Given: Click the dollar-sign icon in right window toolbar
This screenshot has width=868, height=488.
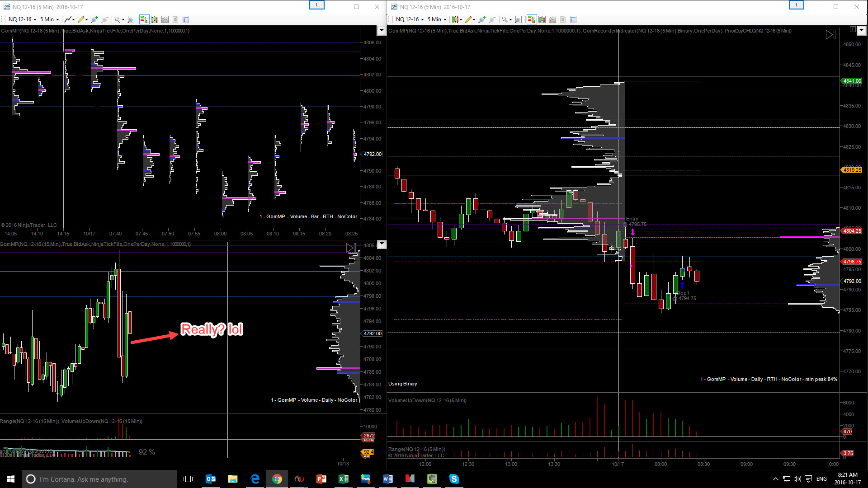Looking at the screenshot, I should 563,19.
